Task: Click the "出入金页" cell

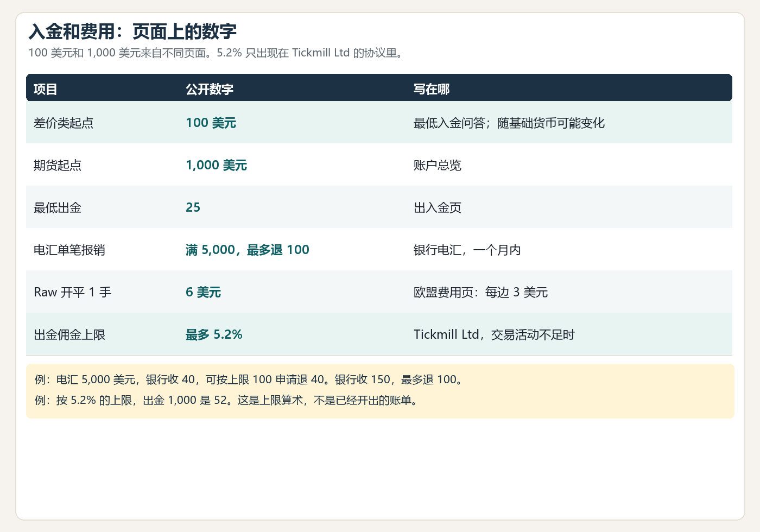Action: 438,207
